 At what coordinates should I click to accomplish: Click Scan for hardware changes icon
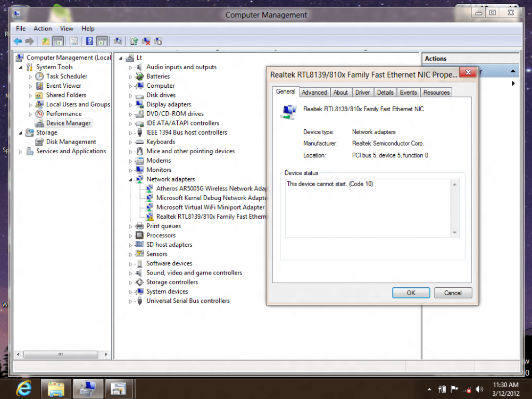click(x=118, y=41)
